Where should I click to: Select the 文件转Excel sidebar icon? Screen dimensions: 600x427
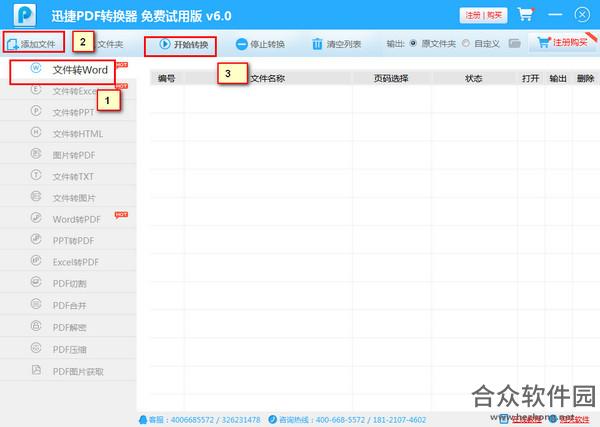(x=36, y=90)
